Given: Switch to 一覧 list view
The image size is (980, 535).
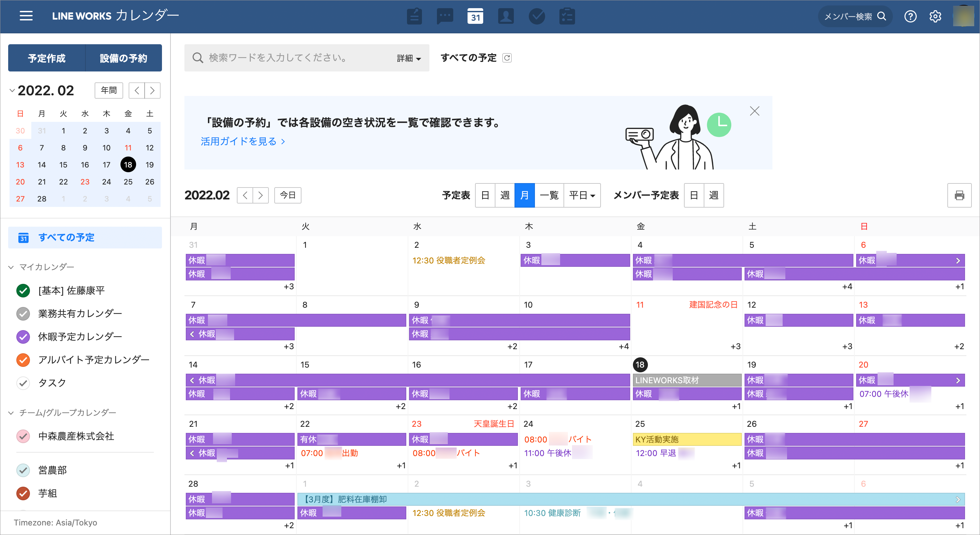Looking at the screenshot, I should tap(549, 195).
